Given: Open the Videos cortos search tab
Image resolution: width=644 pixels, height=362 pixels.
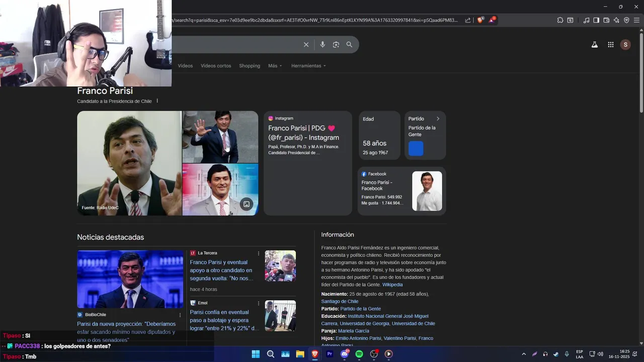Looking at the screenshot, I should 216,66.
